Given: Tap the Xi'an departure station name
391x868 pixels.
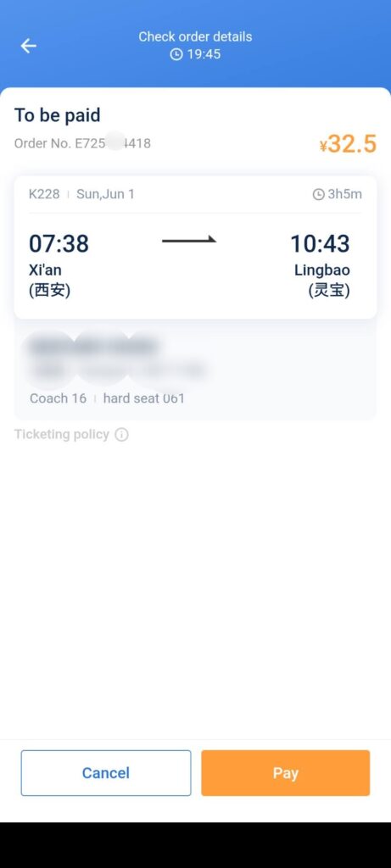Looking at the screenshot, I should [45, 271].
